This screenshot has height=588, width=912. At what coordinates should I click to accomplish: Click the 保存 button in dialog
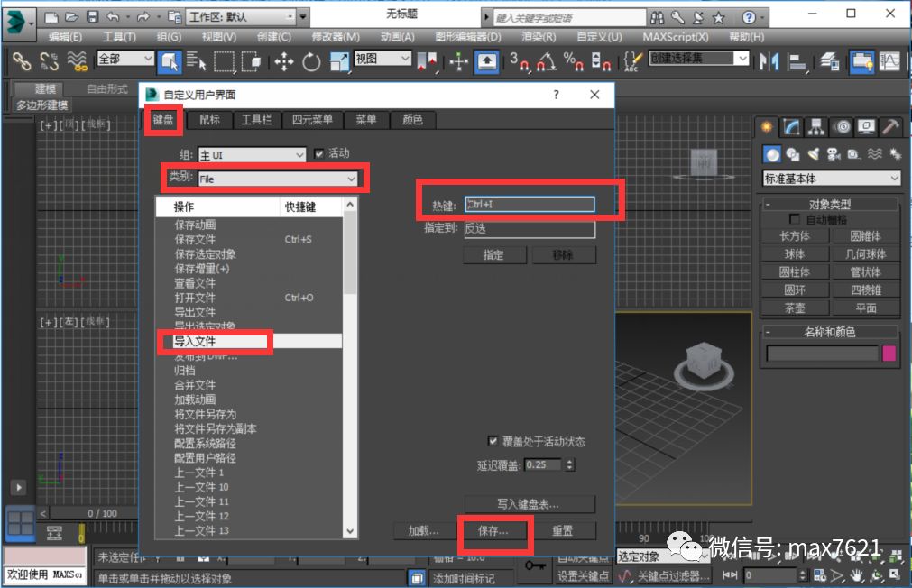click(493, 530)
